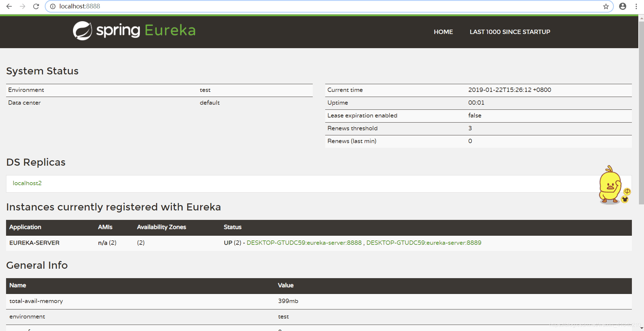Image resolution: width=644 pixels, height=331 pixels.
Task: Go forward using the browser forward arrow
Action: [x=23, y=6]
